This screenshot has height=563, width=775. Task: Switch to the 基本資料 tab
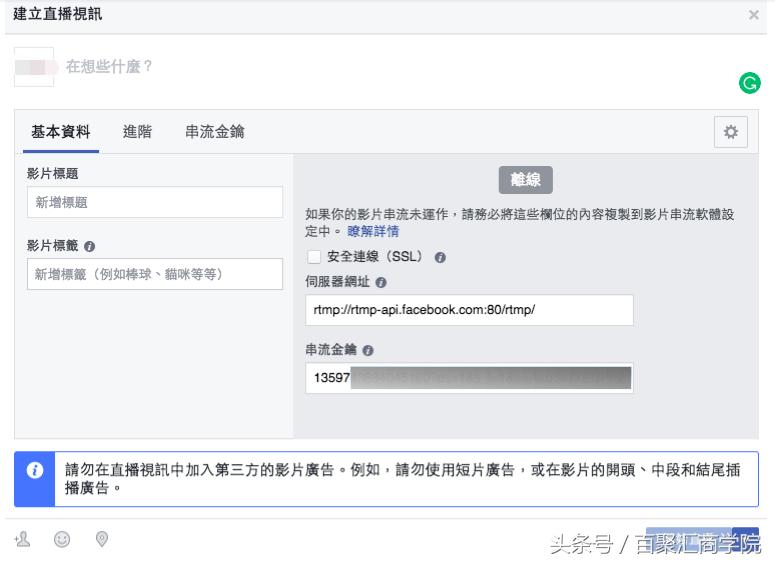[61, 132]
